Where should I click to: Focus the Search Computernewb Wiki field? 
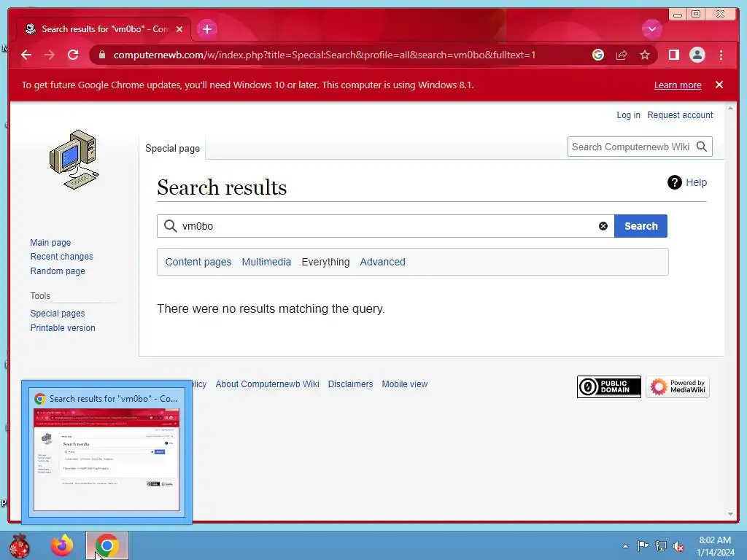tap(631, 147)
